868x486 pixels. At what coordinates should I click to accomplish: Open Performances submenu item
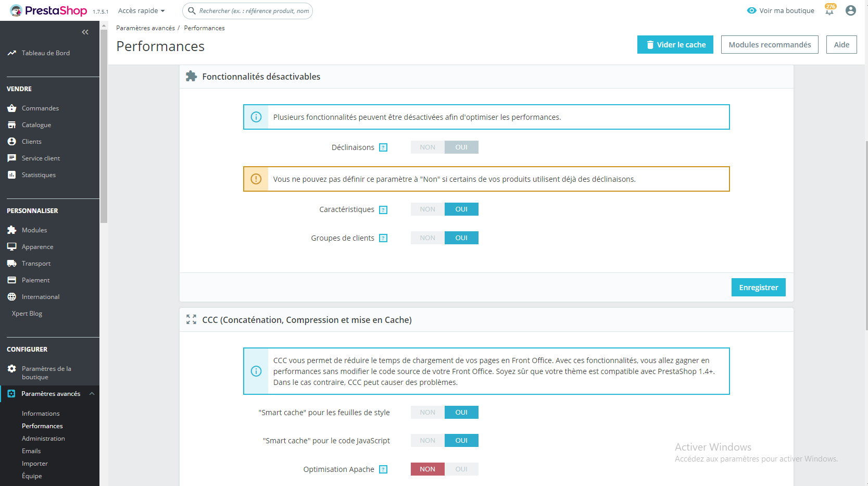pos(42,426)
